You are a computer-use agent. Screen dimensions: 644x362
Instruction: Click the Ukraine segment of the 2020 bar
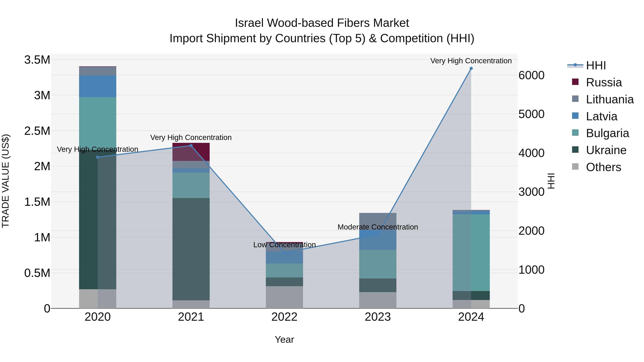coord(98,220)
